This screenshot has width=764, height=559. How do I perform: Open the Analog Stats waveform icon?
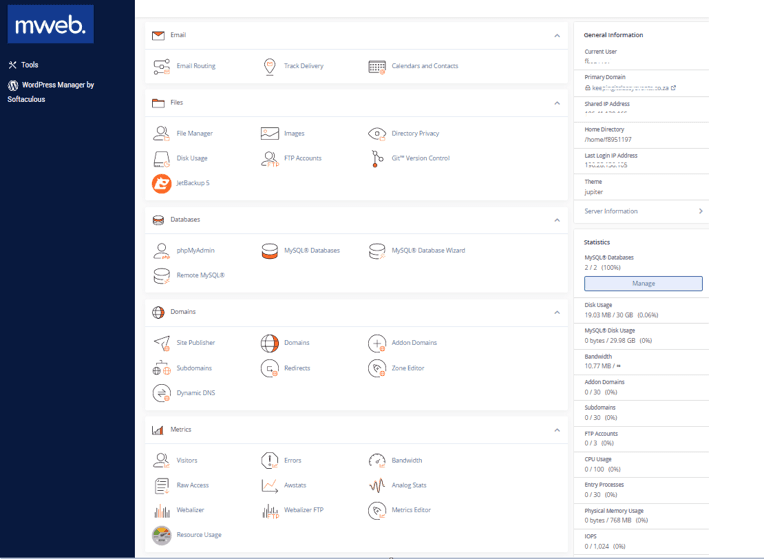[377, 486]
